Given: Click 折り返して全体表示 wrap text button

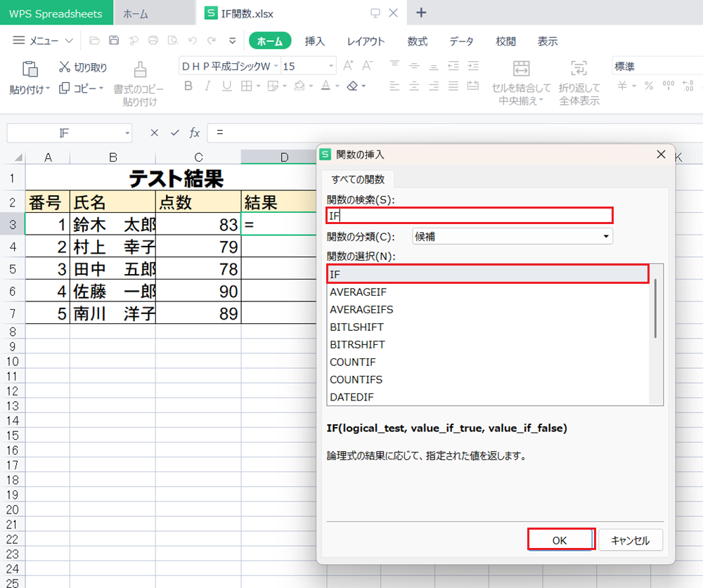Looking at the screenshot, I should pos(579,83).
